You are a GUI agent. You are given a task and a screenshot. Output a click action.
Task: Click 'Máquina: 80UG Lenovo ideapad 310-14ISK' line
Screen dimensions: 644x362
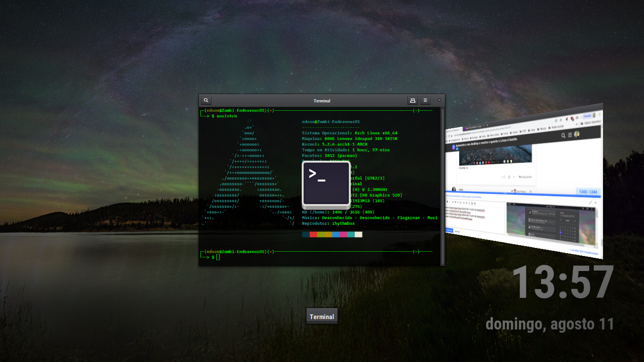click(349, 139)
